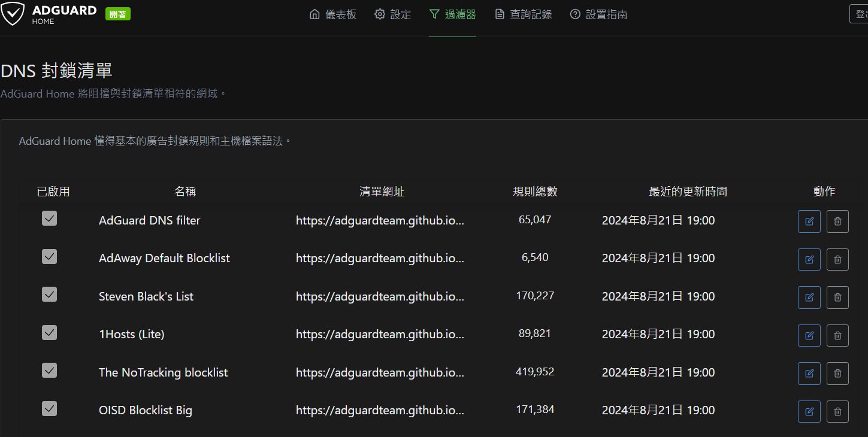The width and height of the screenshot is (868, 437).
Task: Go to the 查詢記錄 query log
Action: 523,14
